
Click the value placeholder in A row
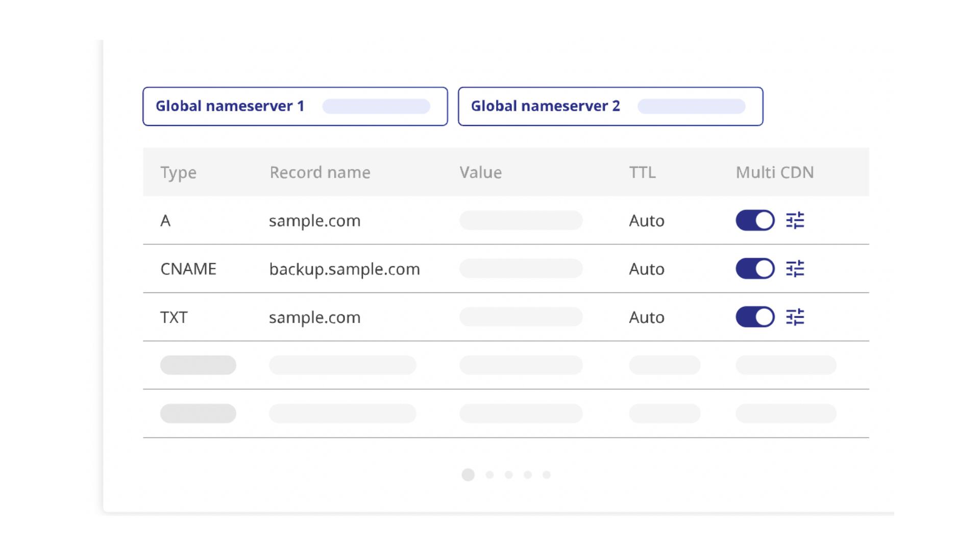point(521,220)
